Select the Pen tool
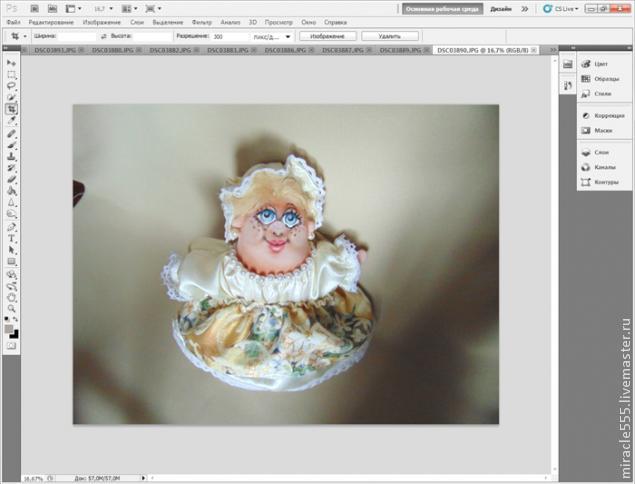Image resolution: width=635 pixels, height=484 pixels. (11, 227)
